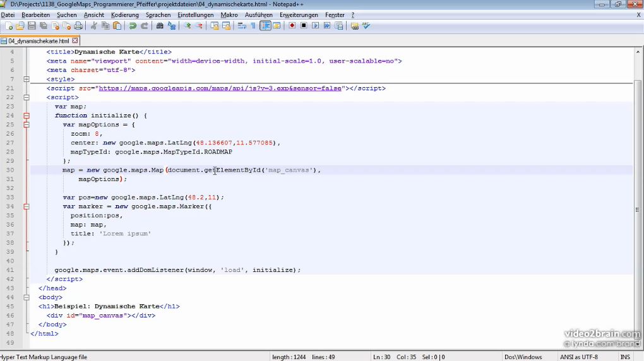Play back the recorded macro
Screen dimensions: 644x361
pos(316,26)
